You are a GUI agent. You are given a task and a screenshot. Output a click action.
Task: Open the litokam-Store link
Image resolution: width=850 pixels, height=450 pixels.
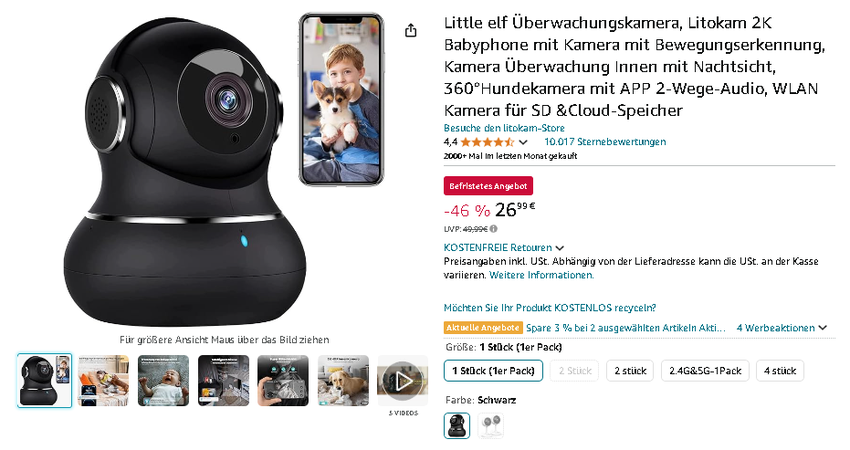click(504, 128)
